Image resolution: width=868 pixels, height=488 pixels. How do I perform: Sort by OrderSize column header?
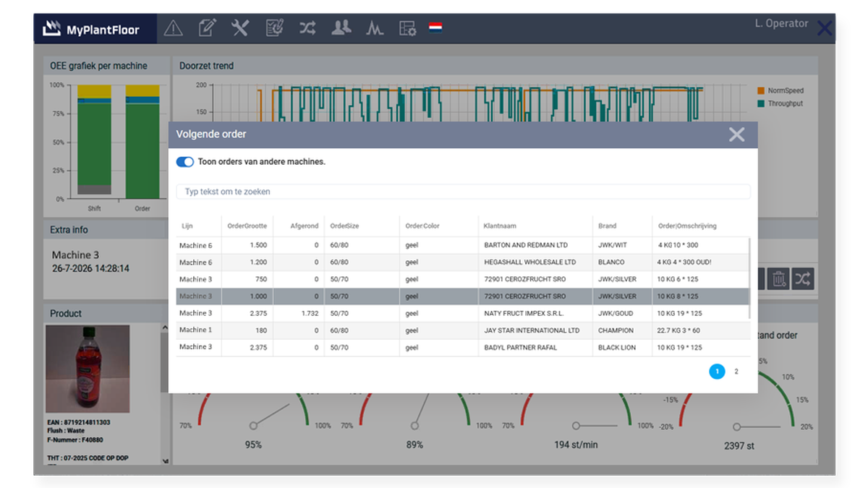coord(344,226)
